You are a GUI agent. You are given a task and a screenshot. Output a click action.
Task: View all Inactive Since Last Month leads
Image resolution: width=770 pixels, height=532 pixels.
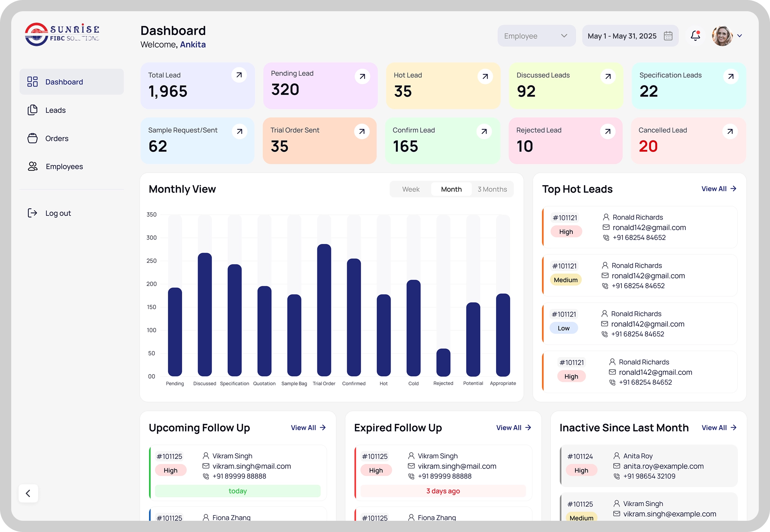(719, 428)
